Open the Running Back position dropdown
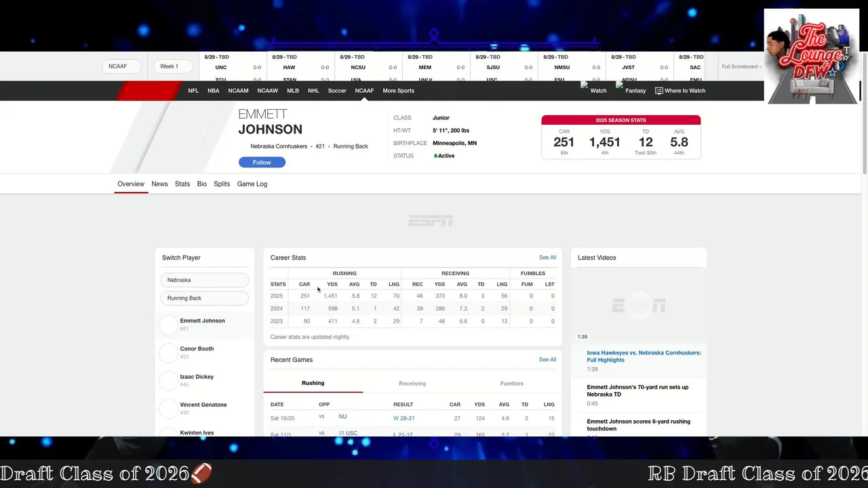 [204, 298]
